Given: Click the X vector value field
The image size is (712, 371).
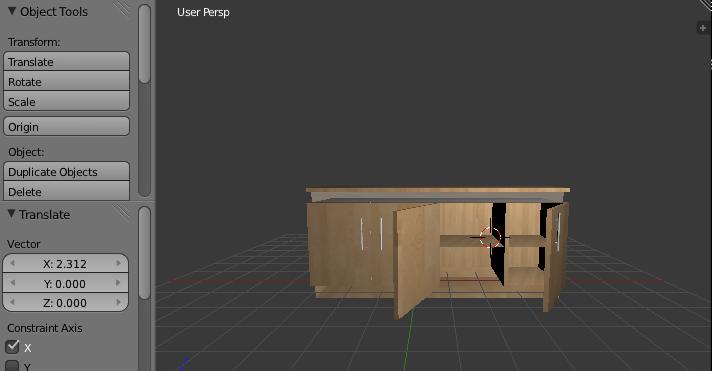Looking at the screenshot, I should click(65, 263).
